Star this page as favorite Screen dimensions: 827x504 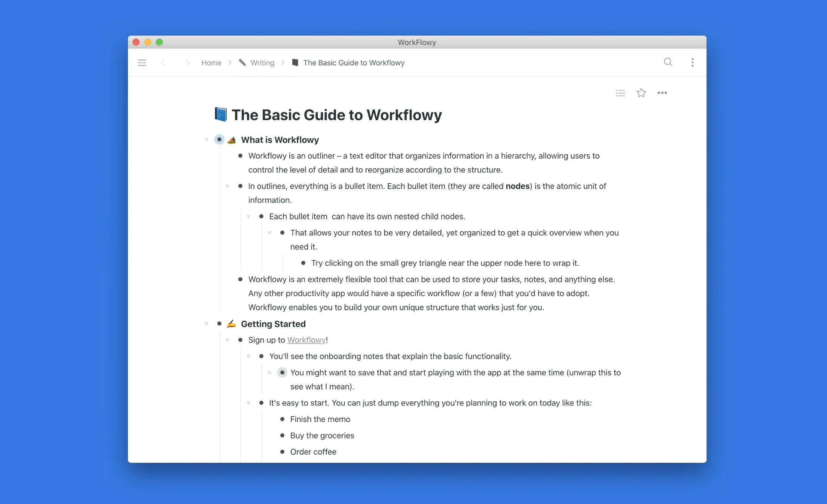(641, 93)
